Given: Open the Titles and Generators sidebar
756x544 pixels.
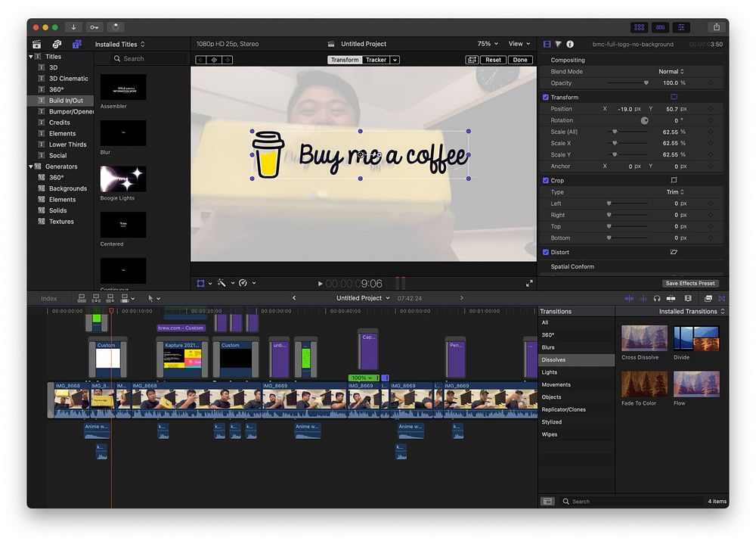Looking at the screenshot, I should point(76,44).
